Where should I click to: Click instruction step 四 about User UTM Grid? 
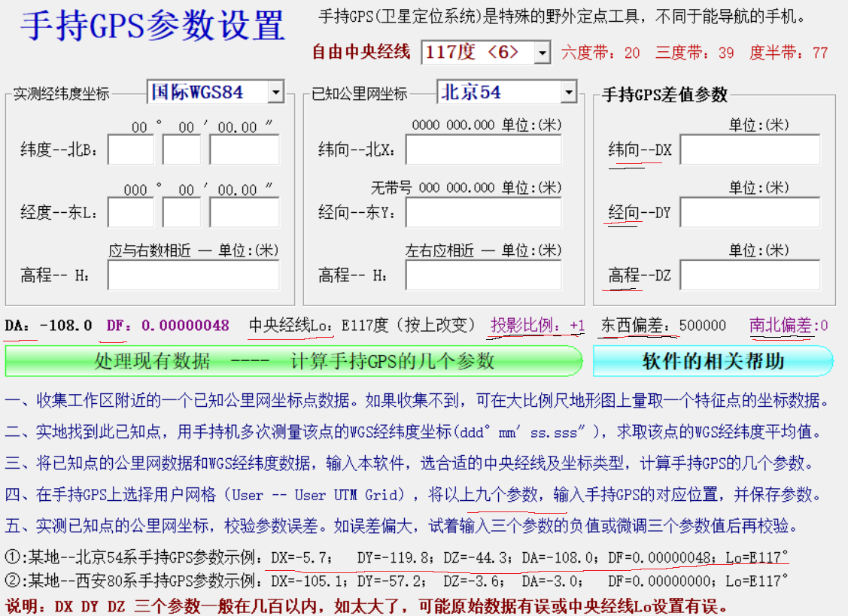pos(414,494)
